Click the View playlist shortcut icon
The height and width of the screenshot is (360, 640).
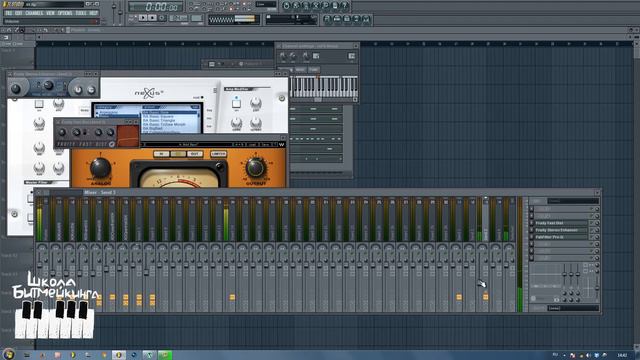pos(327,19)
